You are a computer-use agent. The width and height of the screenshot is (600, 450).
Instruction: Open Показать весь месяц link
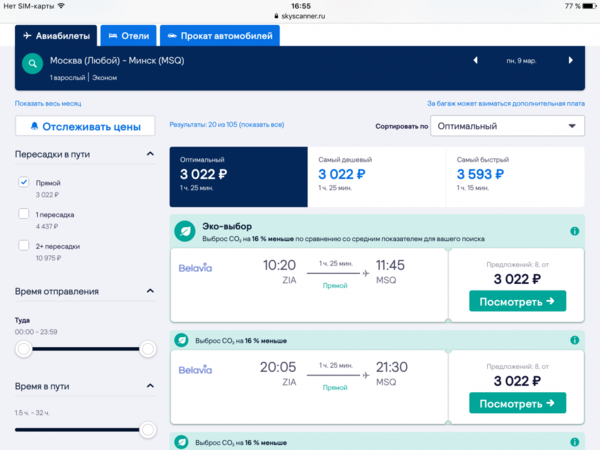pyautogui.click(x=48, y=103)
